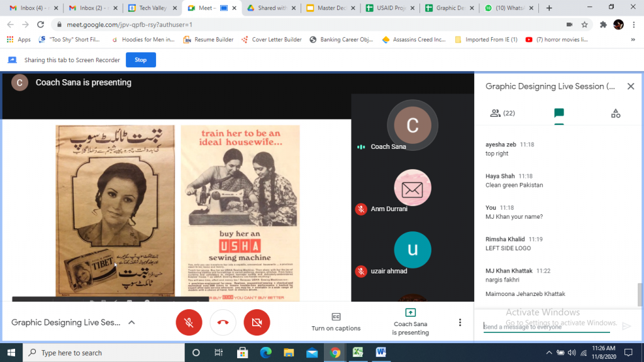This screenshot has width=644, height=362.
Task: Switch to the Shared with Drive tab
Action: [x=271, y=8]
